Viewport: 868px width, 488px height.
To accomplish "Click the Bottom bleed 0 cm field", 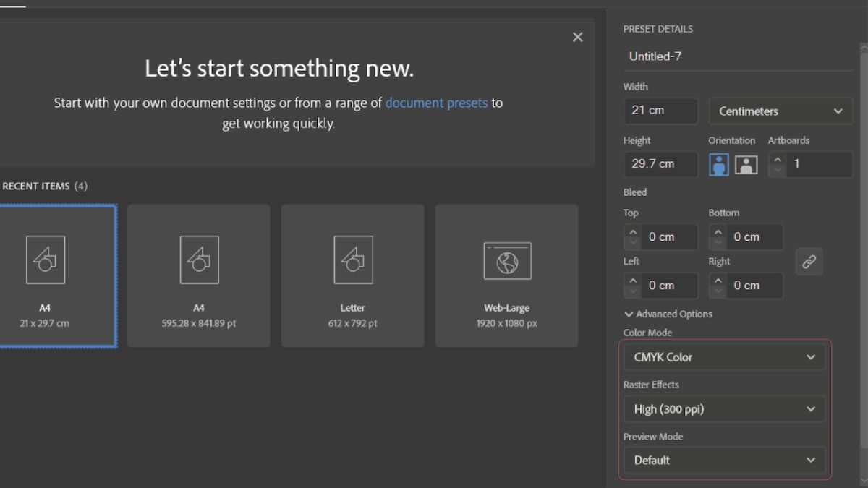I will [755, 237].
